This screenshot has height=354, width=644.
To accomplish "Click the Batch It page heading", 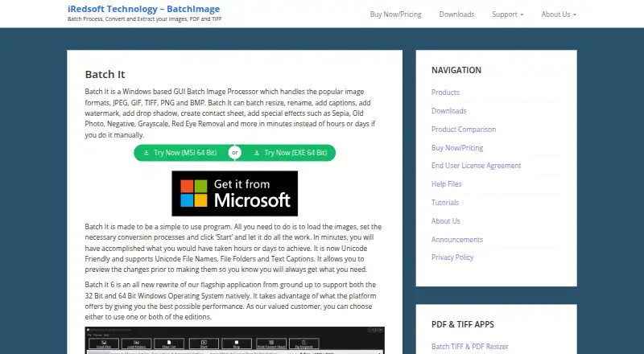I will (105, 74).
